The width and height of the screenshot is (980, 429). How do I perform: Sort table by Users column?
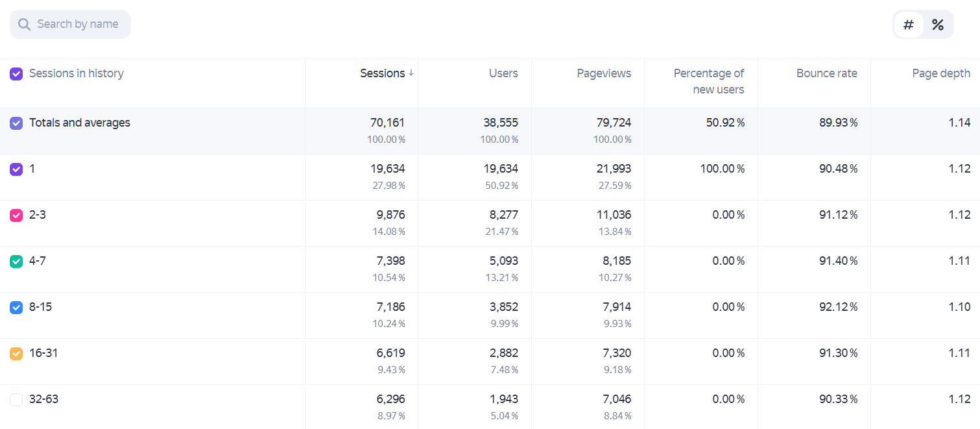(503, 73)
